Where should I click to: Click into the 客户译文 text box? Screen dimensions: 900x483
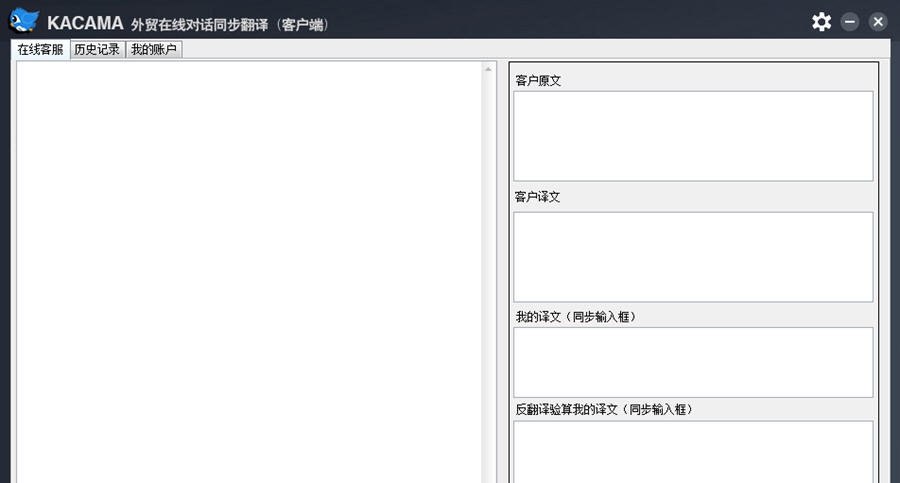coord(693,257)
